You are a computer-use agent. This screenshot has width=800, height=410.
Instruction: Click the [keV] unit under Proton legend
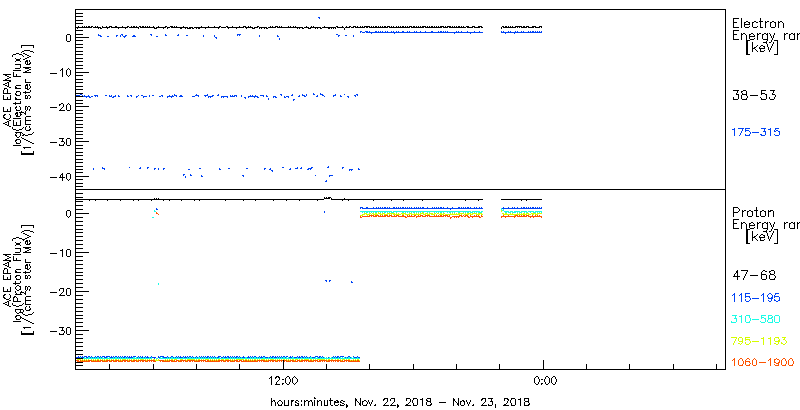[762, 237]
